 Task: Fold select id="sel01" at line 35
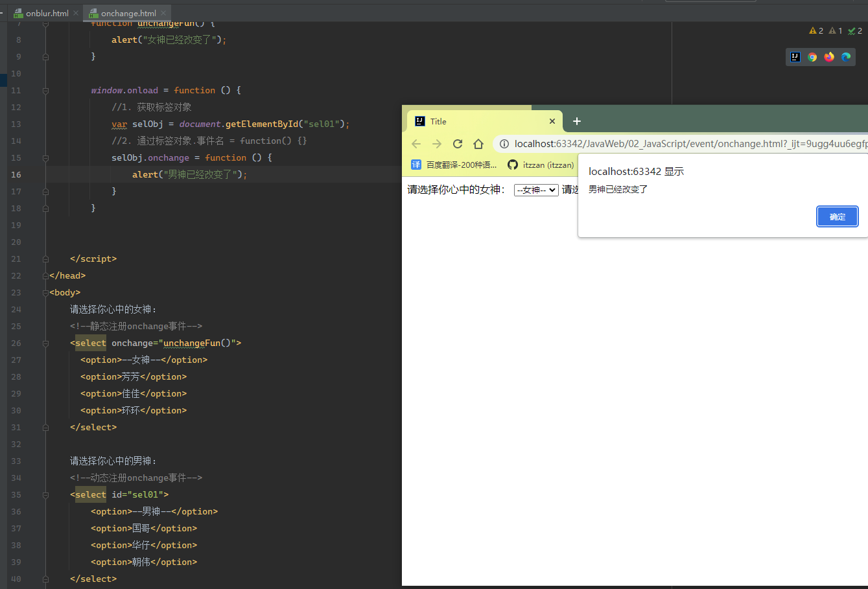[45, 495]
